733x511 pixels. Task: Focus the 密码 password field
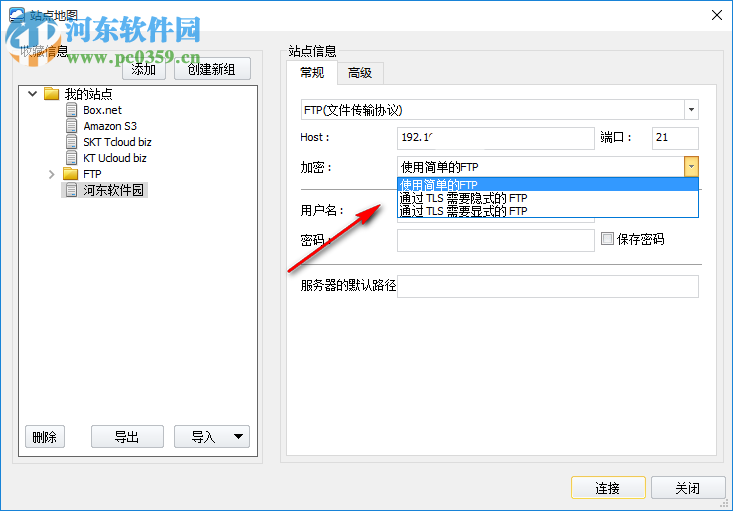tap(496, 240)
